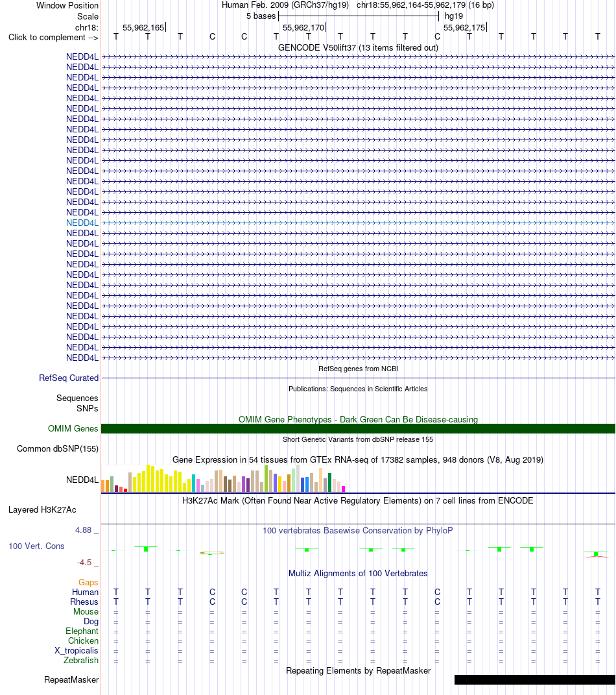Click the dark green OMIM Genes bar
Screen dimensions: 616x695
pyautogui.click(x=359, y=428)
